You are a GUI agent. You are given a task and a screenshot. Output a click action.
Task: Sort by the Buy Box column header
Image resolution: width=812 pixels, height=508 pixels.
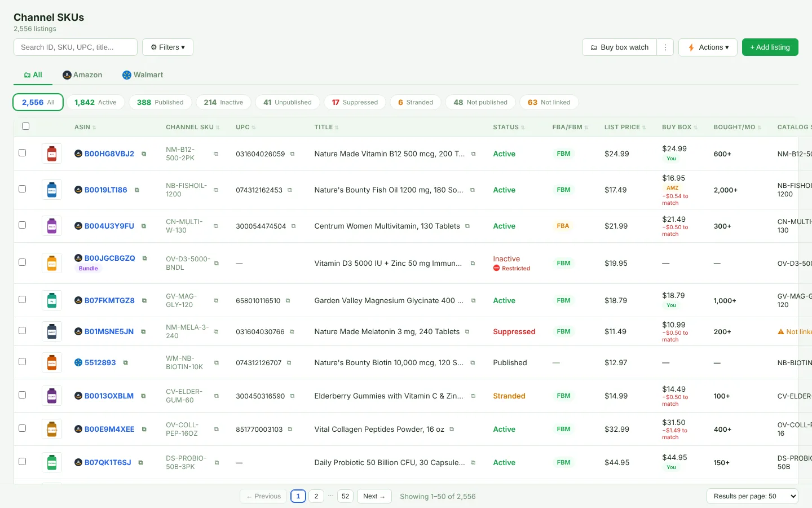pos(679,128)
